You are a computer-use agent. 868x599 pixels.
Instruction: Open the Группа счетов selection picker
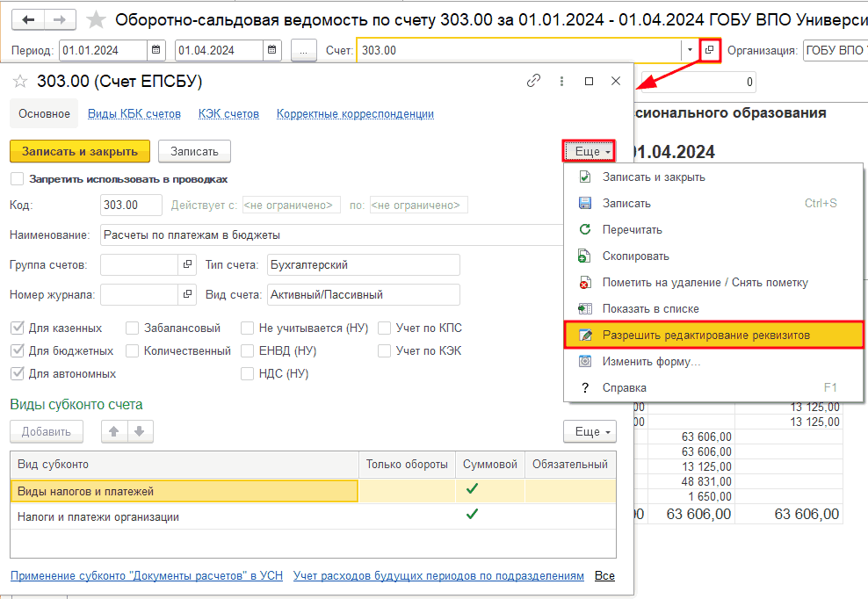point(186,263)
